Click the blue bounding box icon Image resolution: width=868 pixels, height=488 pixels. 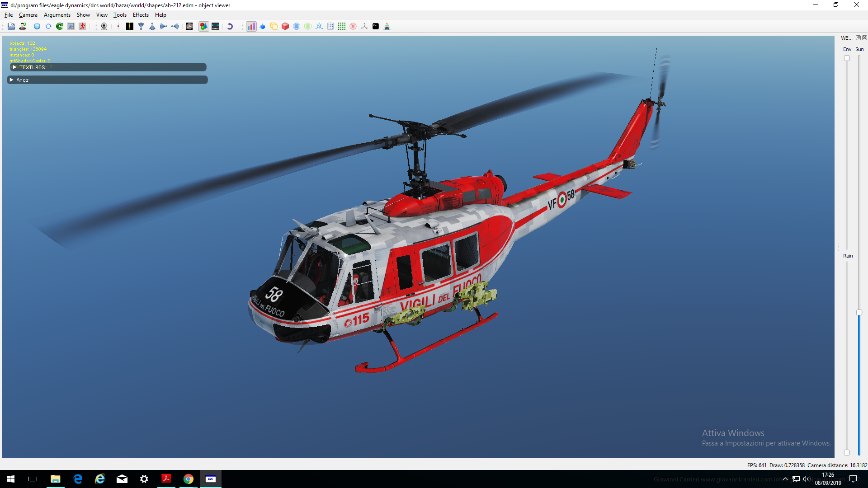(297, 26)
